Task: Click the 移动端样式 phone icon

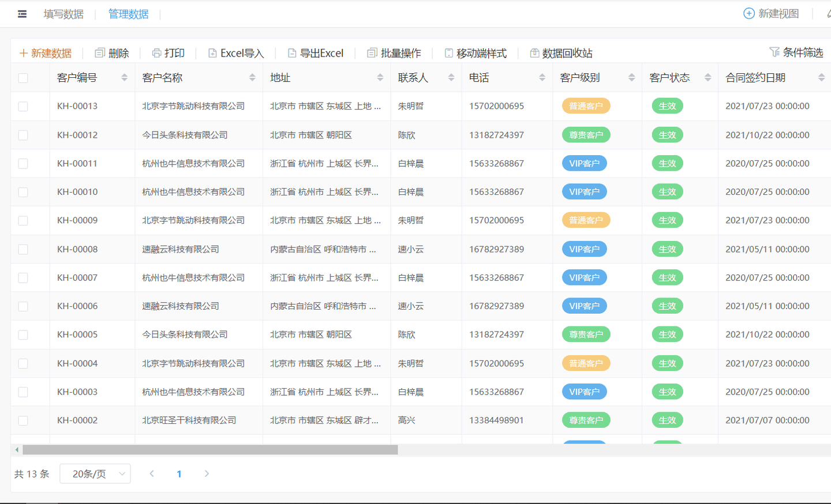Action: point(449,53)
